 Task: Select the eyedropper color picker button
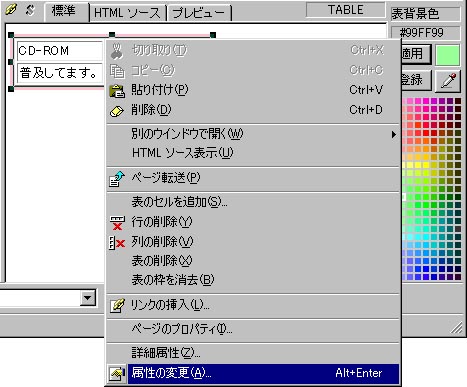[x=448, y=81]
